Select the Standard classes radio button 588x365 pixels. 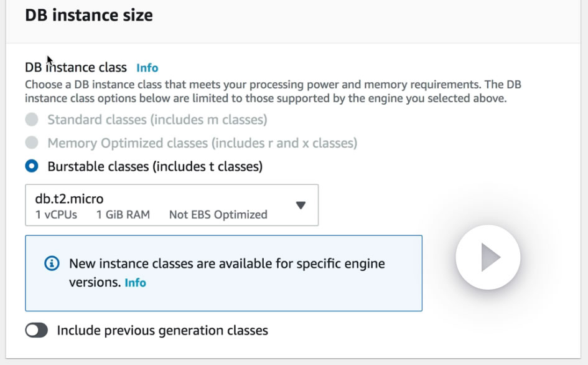tap(32, 120)
